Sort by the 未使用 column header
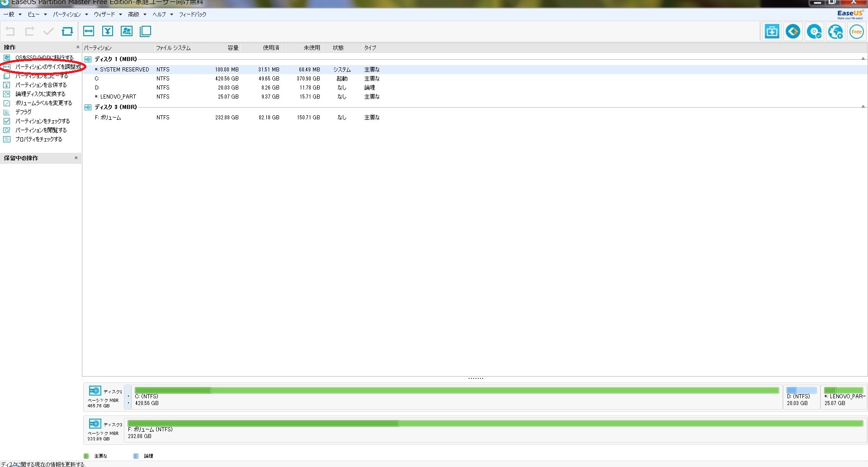Viewport: 868px width, 467px height. (x=302, y=48)
